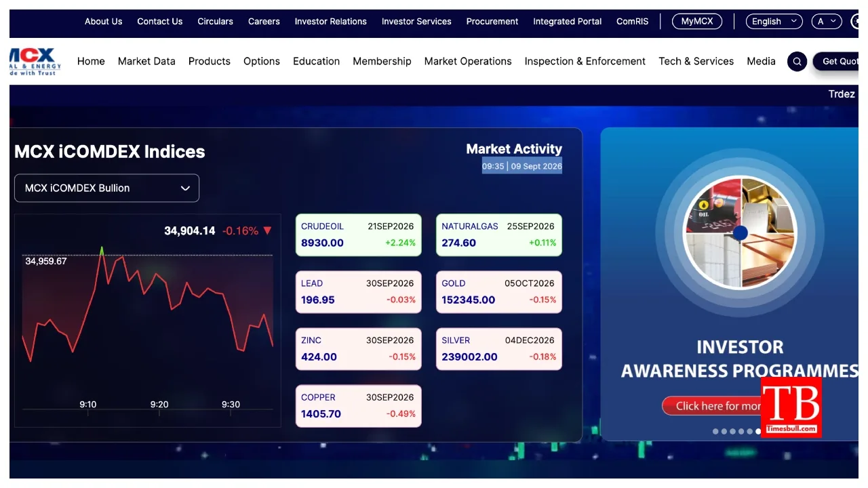The height and width of the screenshot is (488, 868).
Task: Open the Education menu
Action: (316, 61)
